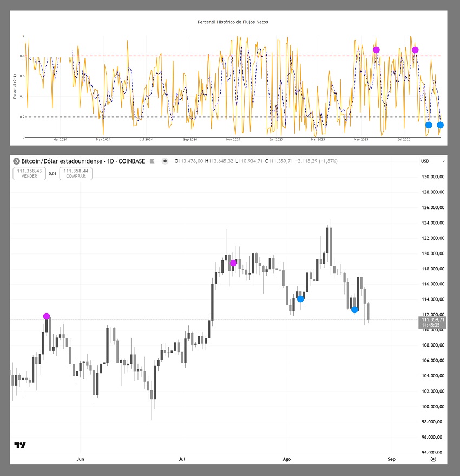Click the 130.000,00 price axis label
This screenshot has width=460, height=476.
point(433,177)
